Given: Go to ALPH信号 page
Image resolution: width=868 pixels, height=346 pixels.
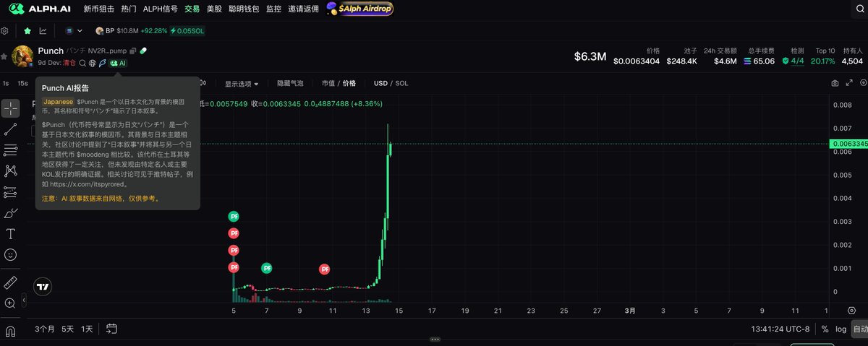Looking at the screenshot, I should tap(161, 9).
